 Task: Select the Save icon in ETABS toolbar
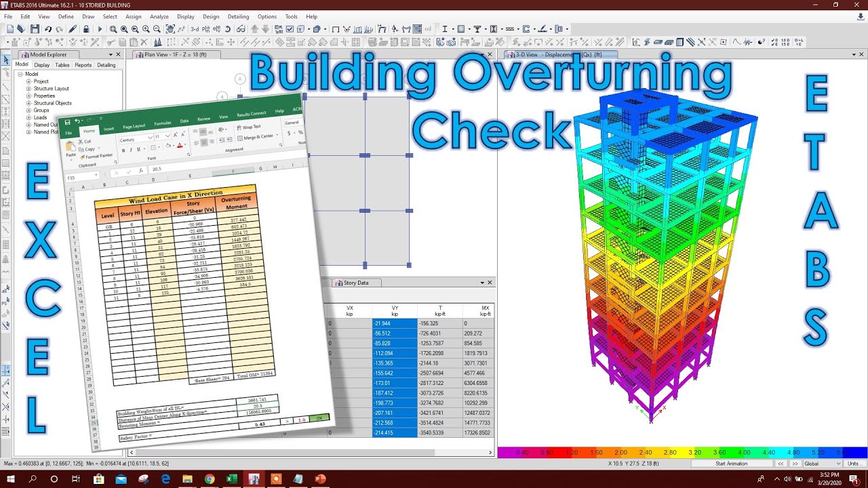coord(35,29)
